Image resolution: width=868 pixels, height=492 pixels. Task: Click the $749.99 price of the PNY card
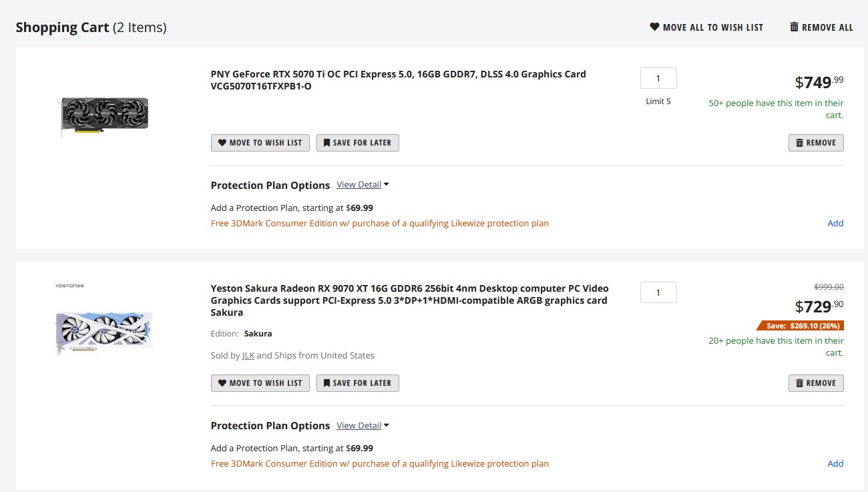[819, 82]
